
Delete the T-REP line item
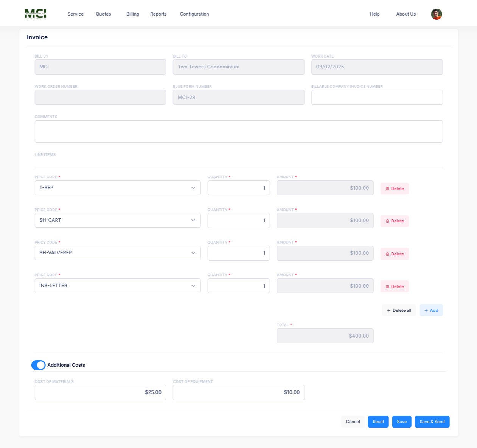(394, 188)
